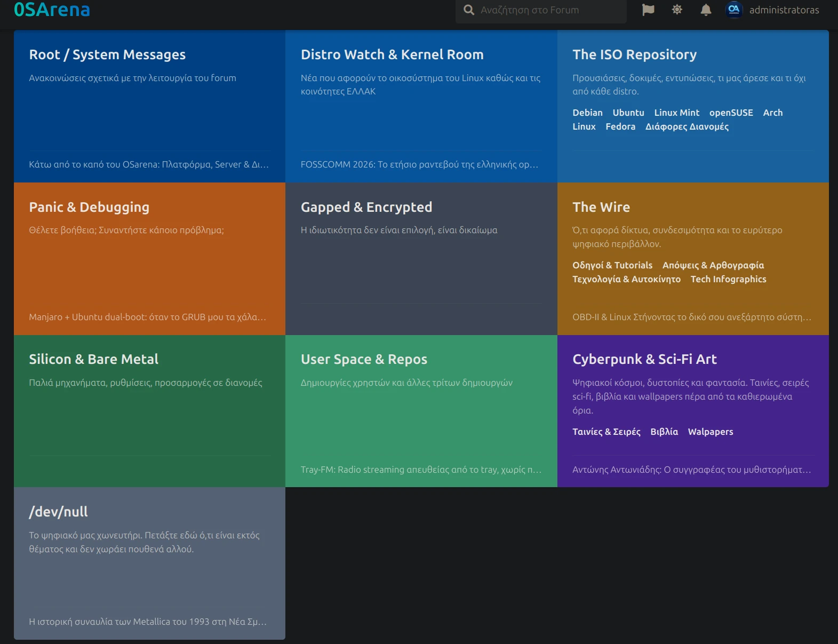The height and width of the screenshot is (644, 838).
Task: Open the Απόψεις & Αρθογραφία subforum
Action: click(x=713, y=265)
